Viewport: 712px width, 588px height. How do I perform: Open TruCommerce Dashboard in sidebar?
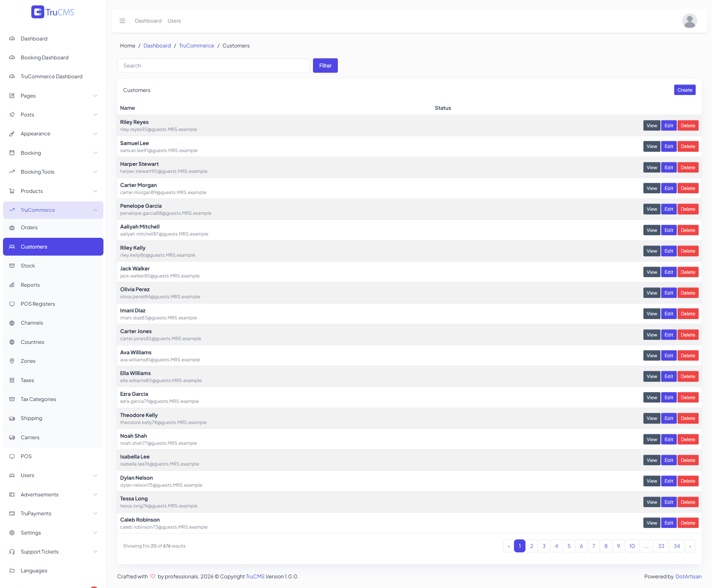click(53, 76)
